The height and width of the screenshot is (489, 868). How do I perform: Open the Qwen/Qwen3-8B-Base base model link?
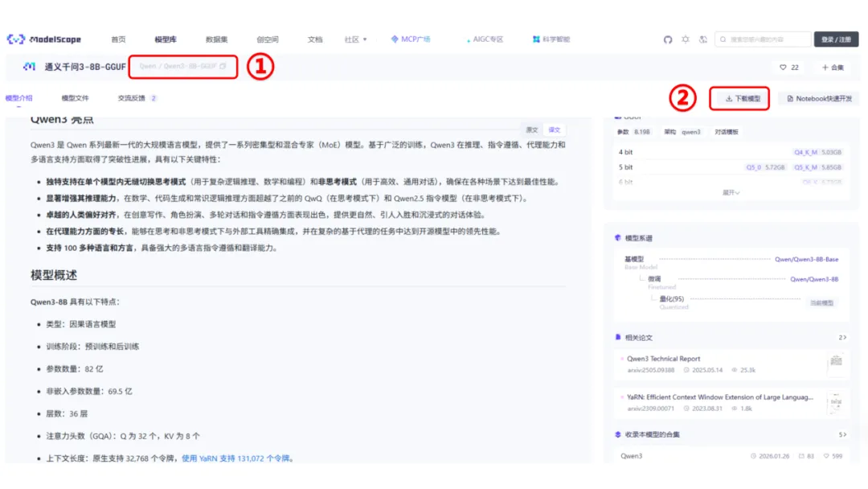(806, 259)
